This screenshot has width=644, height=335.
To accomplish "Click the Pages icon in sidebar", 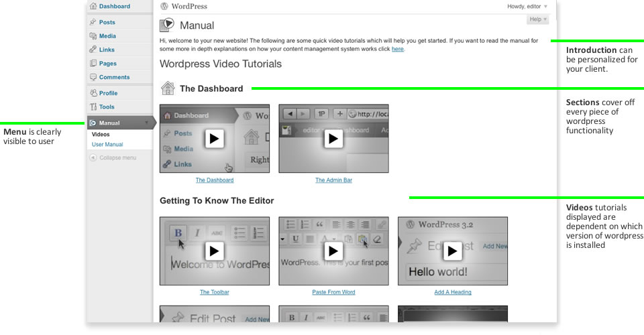I will tap(93, 63).
